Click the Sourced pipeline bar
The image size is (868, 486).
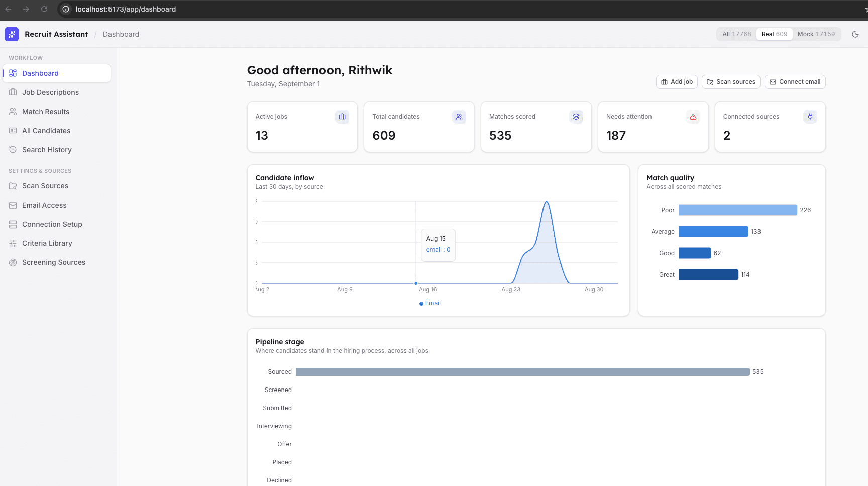[523, 372]
